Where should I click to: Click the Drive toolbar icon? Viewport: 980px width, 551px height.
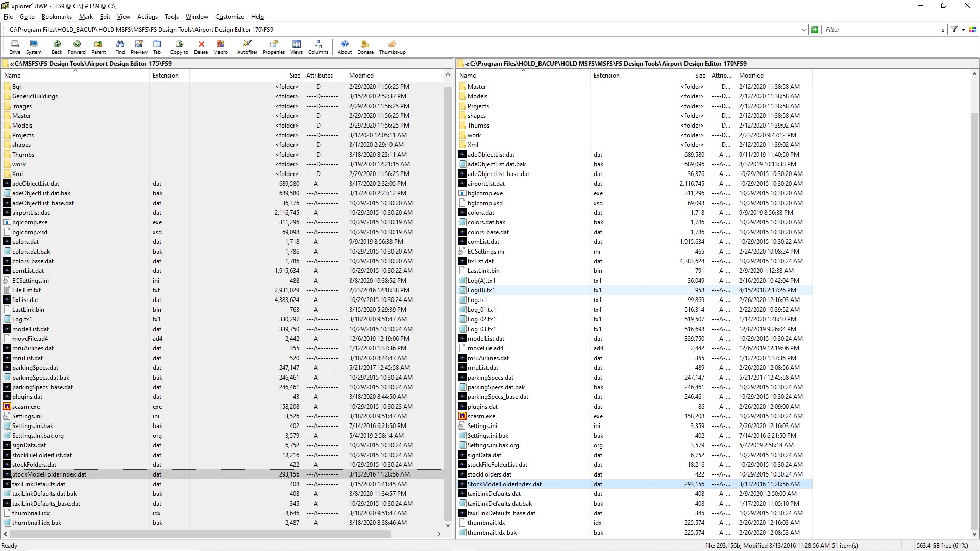tap(15, 46)
